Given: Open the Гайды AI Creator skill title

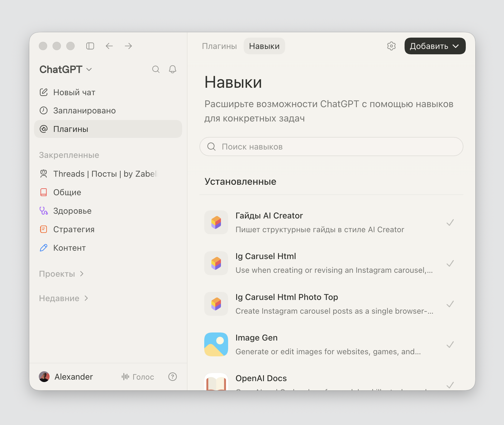Looking at the screenshot, I should tap(269, 215).
